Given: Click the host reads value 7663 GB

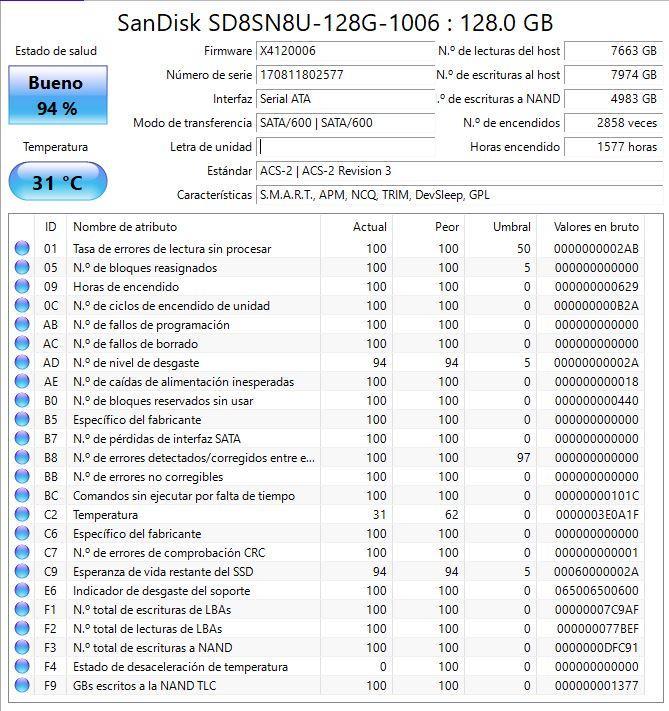Looking at the screenshot, I should pyautogui.click(x=613, y=51).
